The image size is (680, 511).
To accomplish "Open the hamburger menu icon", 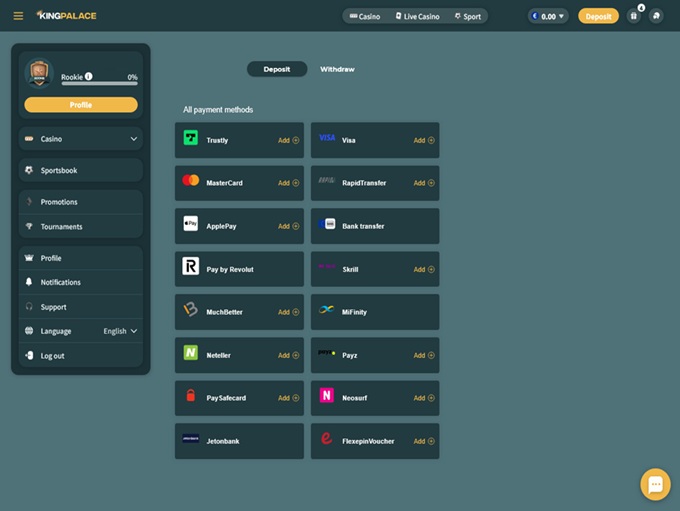I will point(18,16).
